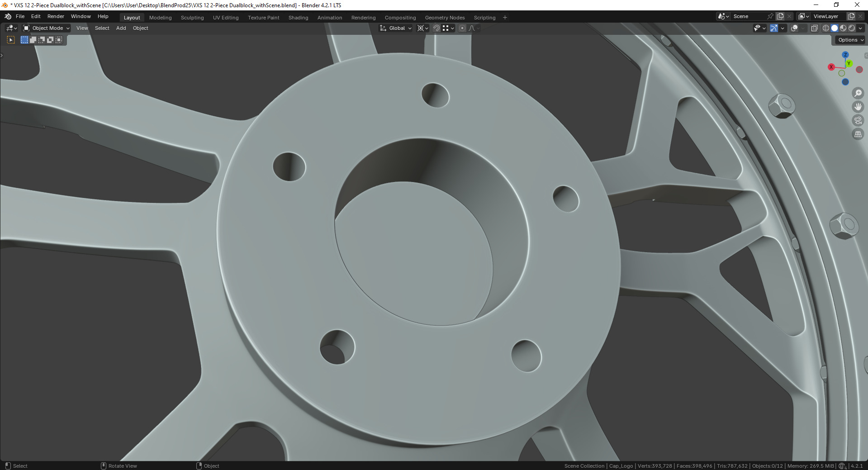This screenshot has width=868, height=470.
Task: Switch to the Sculpting workspace tab
Action: click(x=192, y=18)
